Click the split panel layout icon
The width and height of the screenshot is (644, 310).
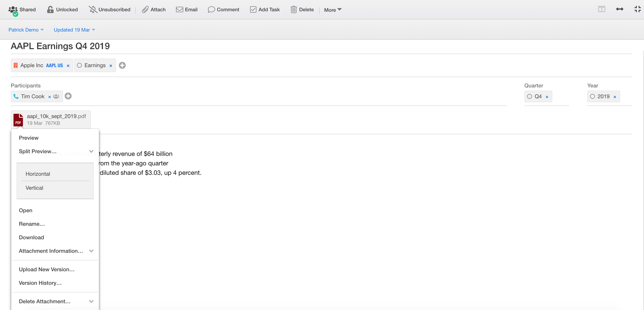(602, 9)
